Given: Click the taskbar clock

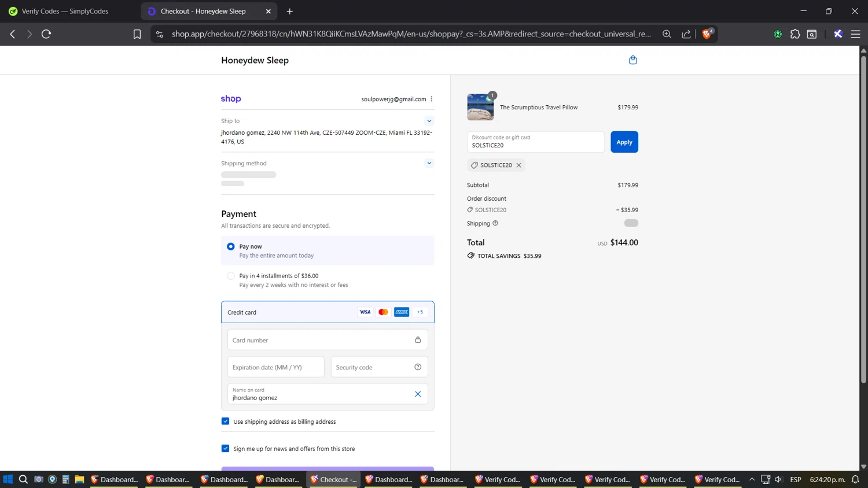Looking at the screenshot, I should tap(827, 479).
